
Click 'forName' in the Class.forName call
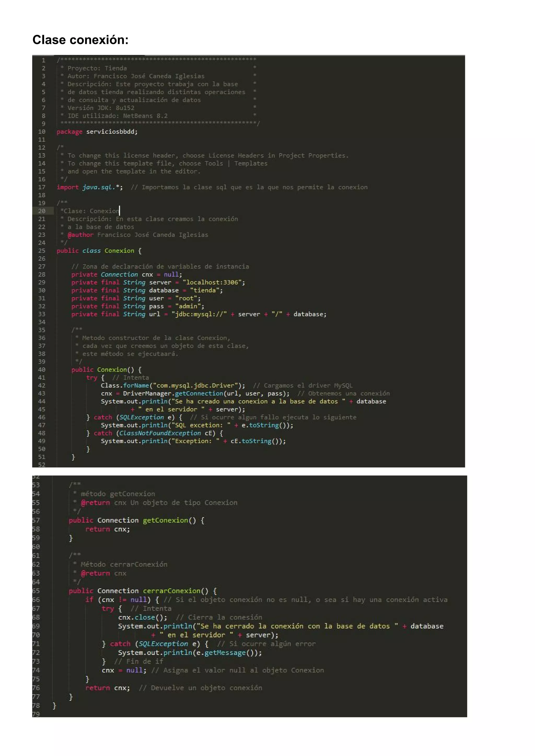click(x=136, y=386)
